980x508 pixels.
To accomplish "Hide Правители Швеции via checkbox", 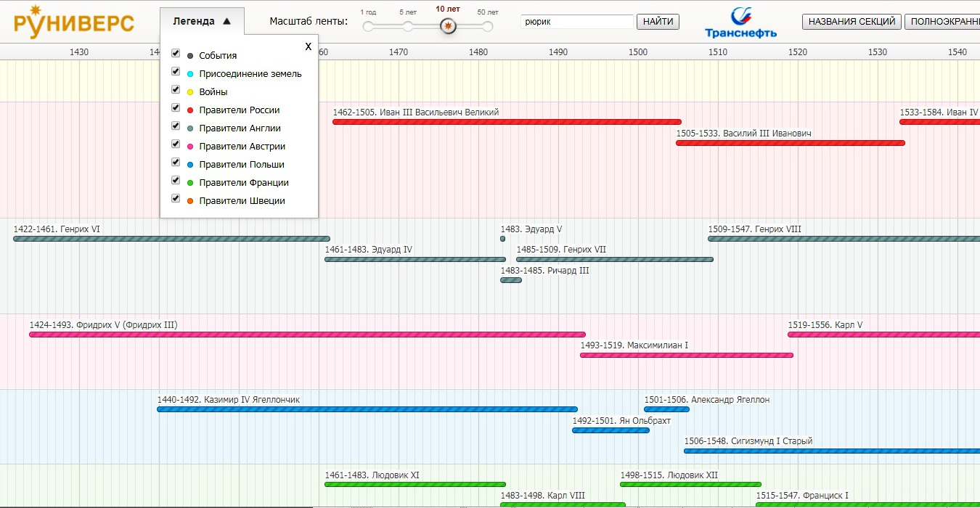I will (176, 199).
